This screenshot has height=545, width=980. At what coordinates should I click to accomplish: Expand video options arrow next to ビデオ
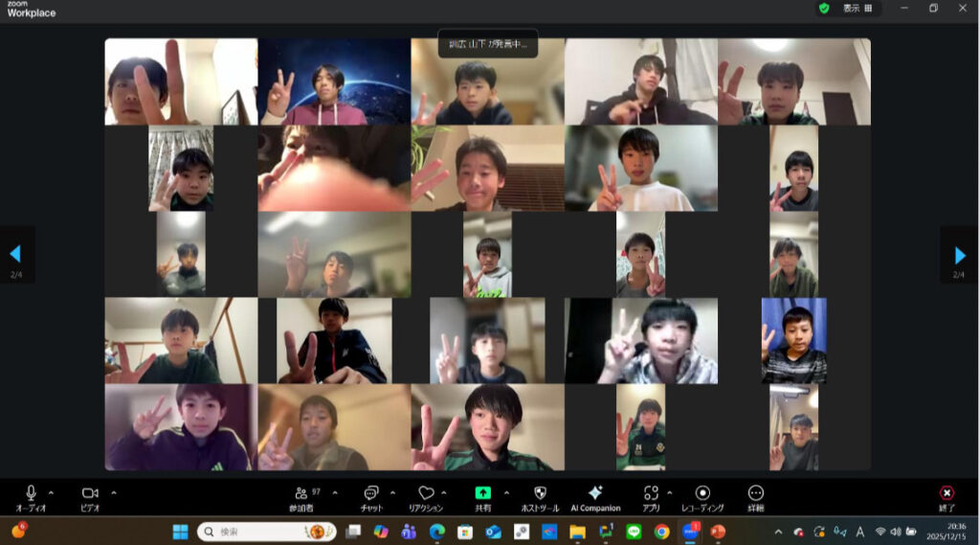point(114,492)
